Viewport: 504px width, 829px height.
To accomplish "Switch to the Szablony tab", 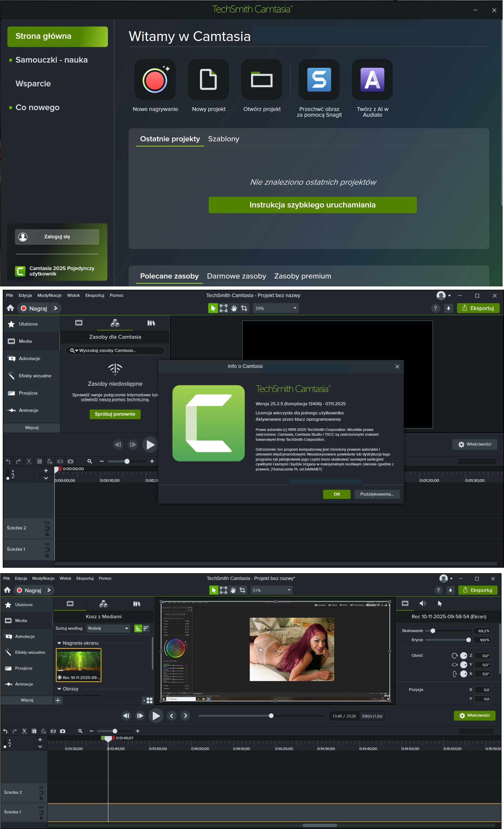I will (x=223, y=139).
